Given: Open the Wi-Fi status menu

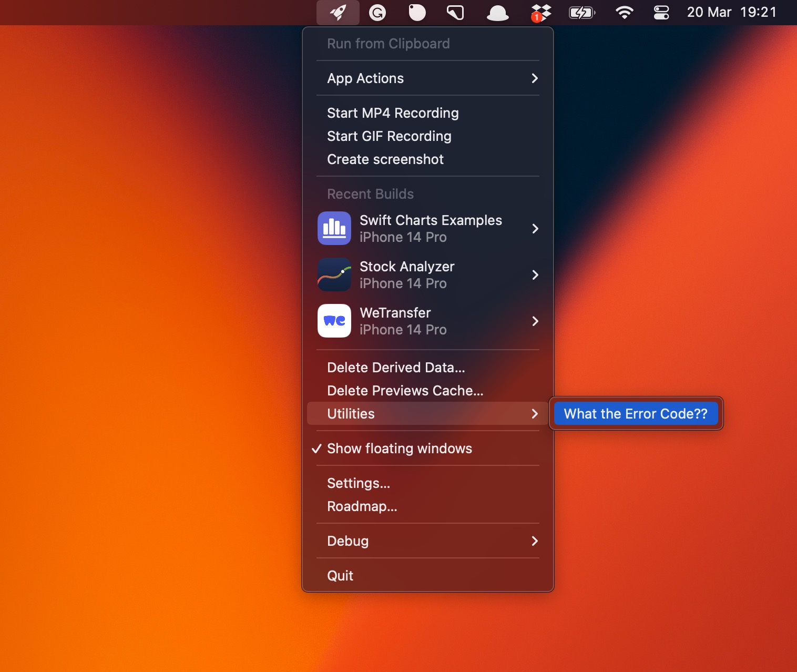Looking at the screenshot, I should (624, 12).
